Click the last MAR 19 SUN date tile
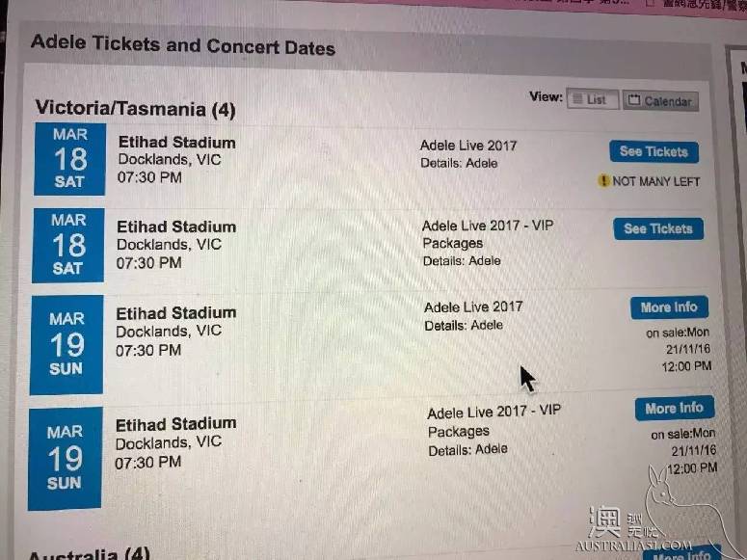This screenshot has width=747, height=560. click(65, 459)
